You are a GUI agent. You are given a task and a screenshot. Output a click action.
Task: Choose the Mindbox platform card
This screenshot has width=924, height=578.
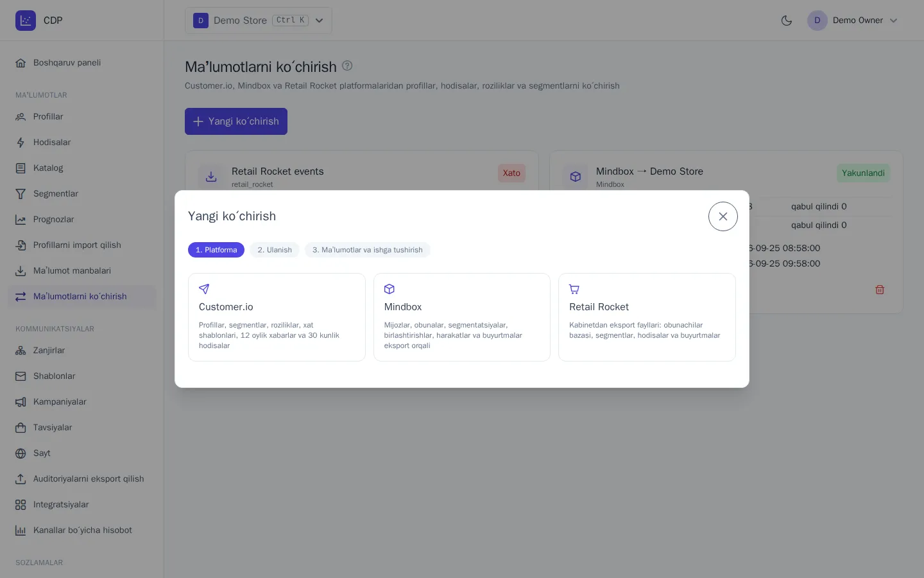462,317
